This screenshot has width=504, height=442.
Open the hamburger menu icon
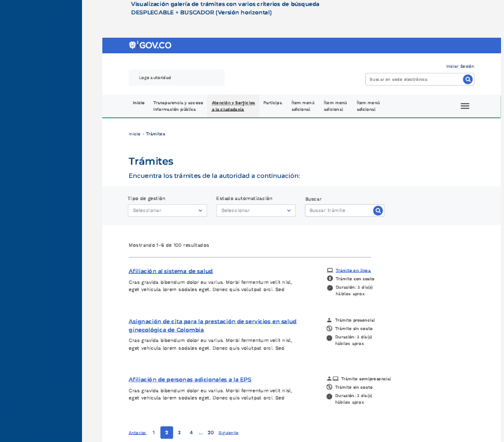point(464,106)
